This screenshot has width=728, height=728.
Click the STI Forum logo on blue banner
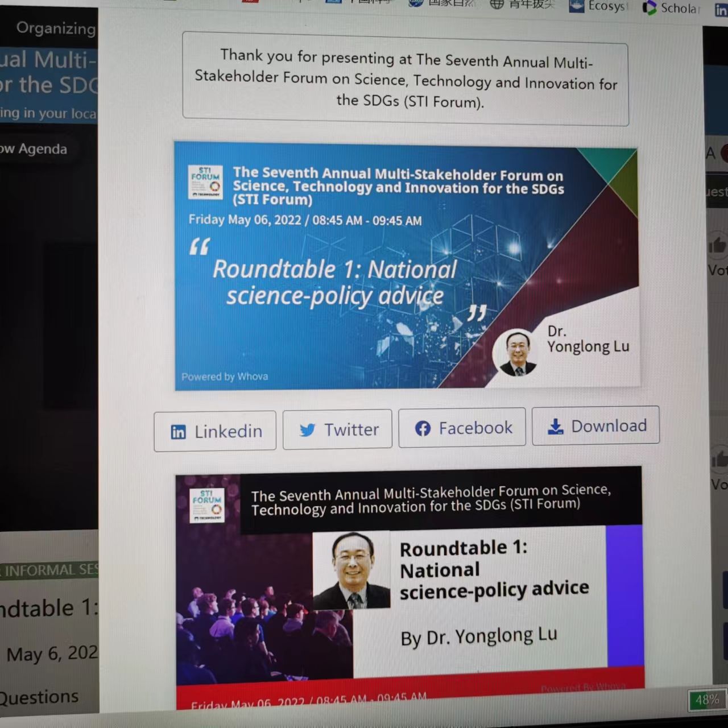pyautogui.click(x=205, y=182)
